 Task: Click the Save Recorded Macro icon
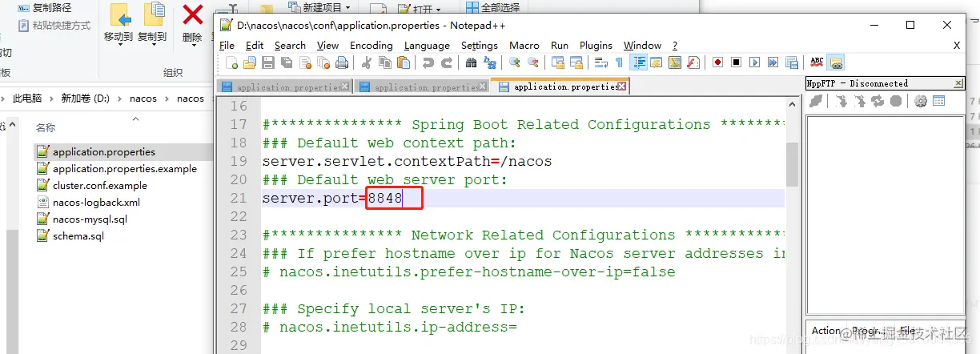pos(792,62)
